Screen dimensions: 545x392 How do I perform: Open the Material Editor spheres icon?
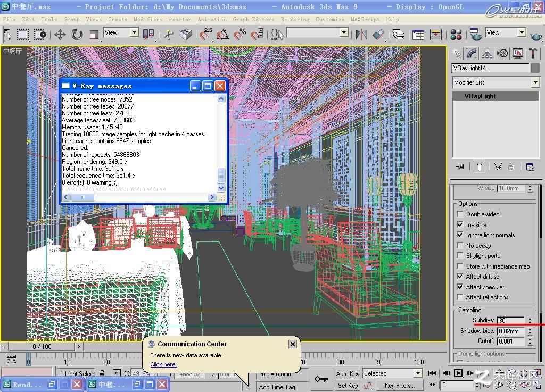[456, 35]
